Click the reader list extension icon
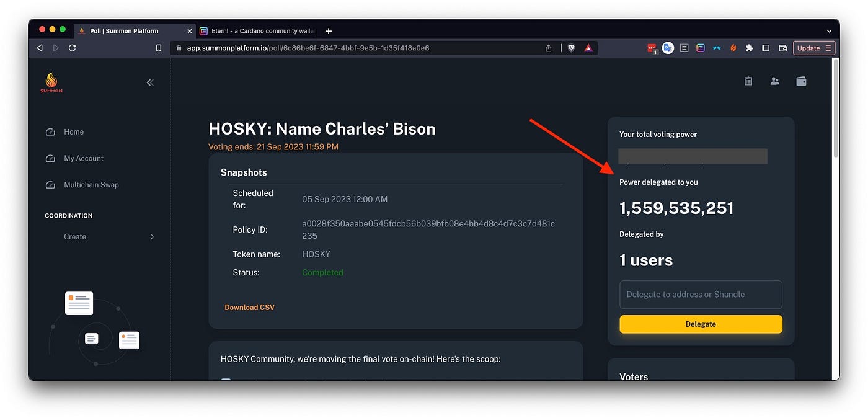The height and width of the screenshot is (418, 868). (684, 48)
